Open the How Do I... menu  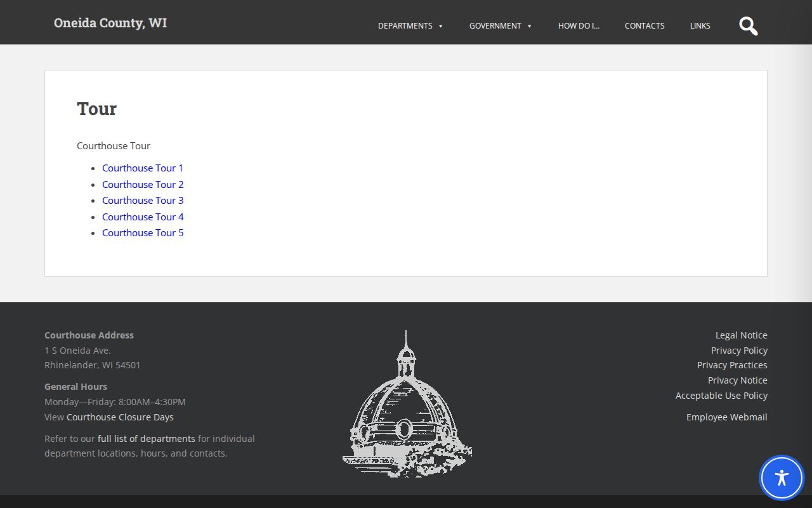[x=579, y=26]
